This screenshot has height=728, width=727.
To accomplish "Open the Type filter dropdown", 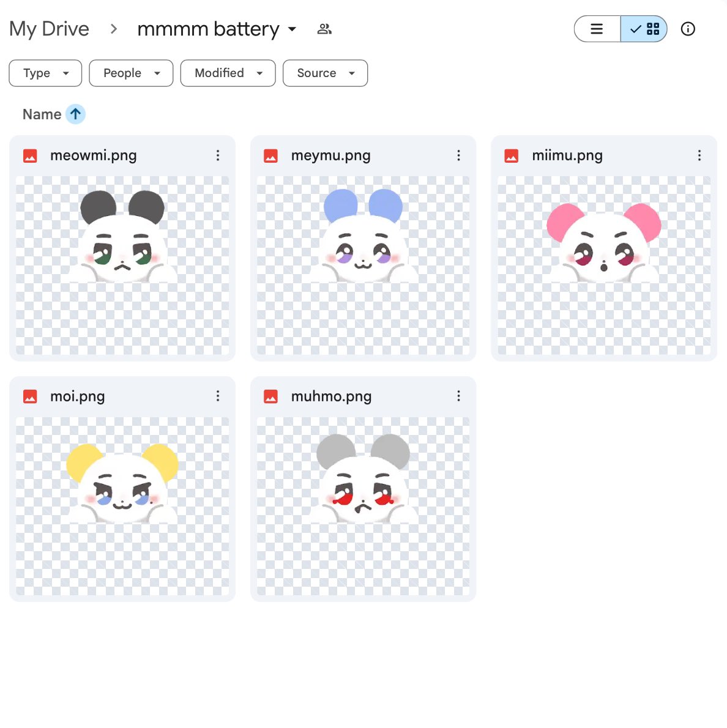I will (x=45, y=73).
